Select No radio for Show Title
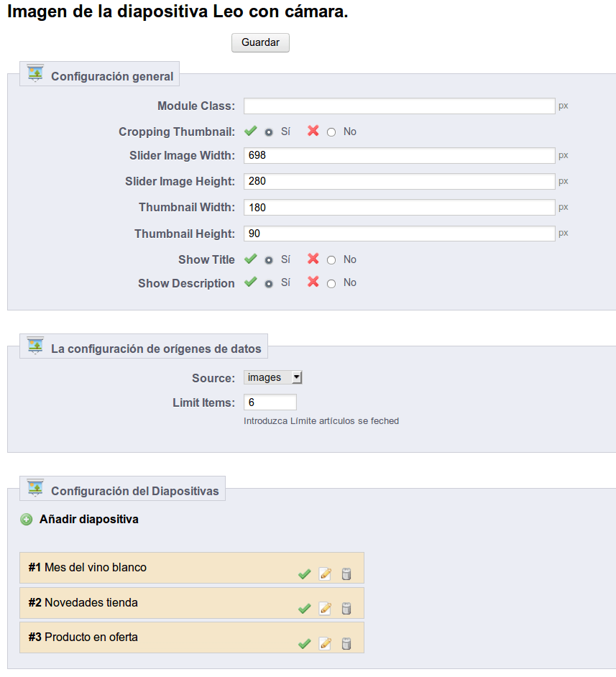This screenshot has height=677, width=616. click(331, 260)
